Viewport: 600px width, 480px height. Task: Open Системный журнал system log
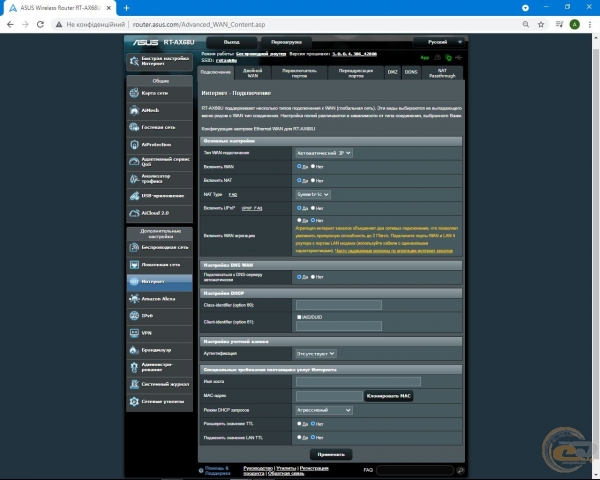pos(160,384)
